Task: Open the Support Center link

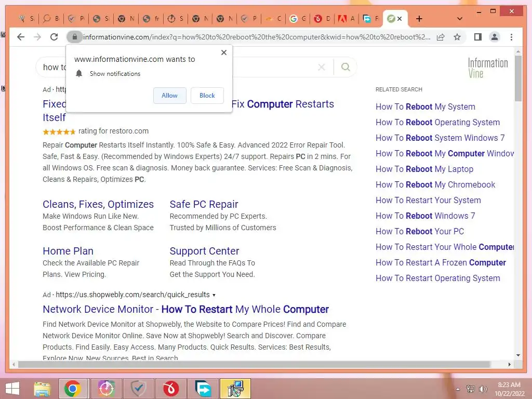Action: click(204, 251)
